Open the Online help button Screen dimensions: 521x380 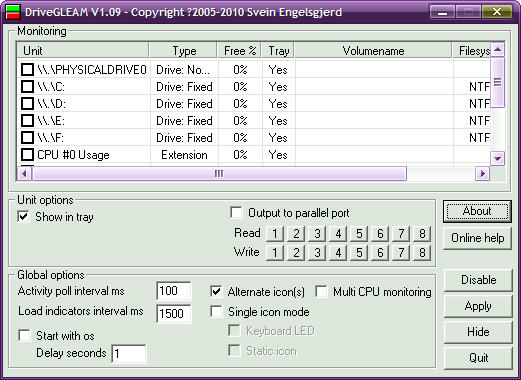477,238
